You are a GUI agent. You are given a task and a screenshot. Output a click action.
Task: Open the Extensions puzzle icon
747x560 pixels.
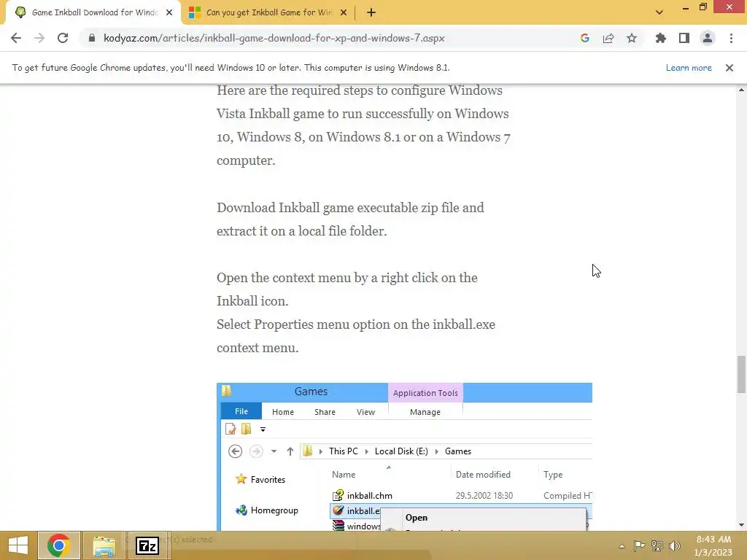(660, 38)
